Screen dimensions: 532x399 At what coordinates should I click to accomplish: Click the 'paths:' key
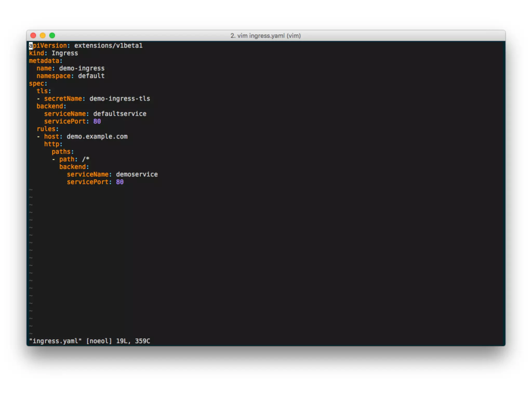(62, 152)
